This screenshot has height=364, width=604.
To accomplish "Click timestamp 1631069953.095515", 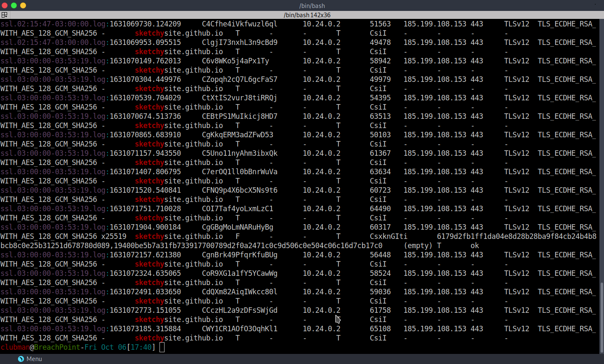I will 145,42.
